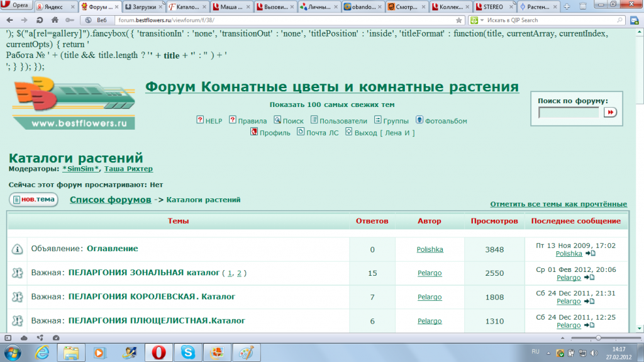This screenshot has width=644, height=362.
Task: Open the RU language switcher in the tray
Action: pos(536,351)
